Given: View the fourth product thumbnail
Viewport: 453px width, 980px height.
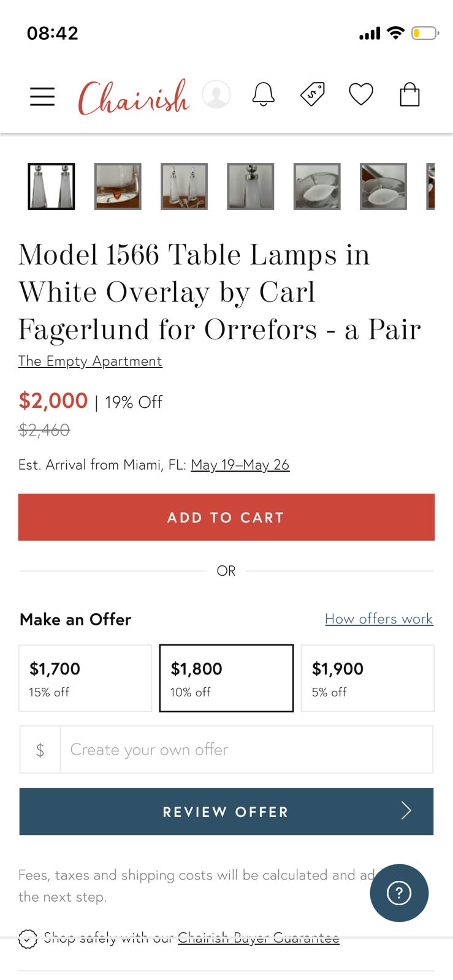Looking at the screenshot, I should (x=250, y=186).
